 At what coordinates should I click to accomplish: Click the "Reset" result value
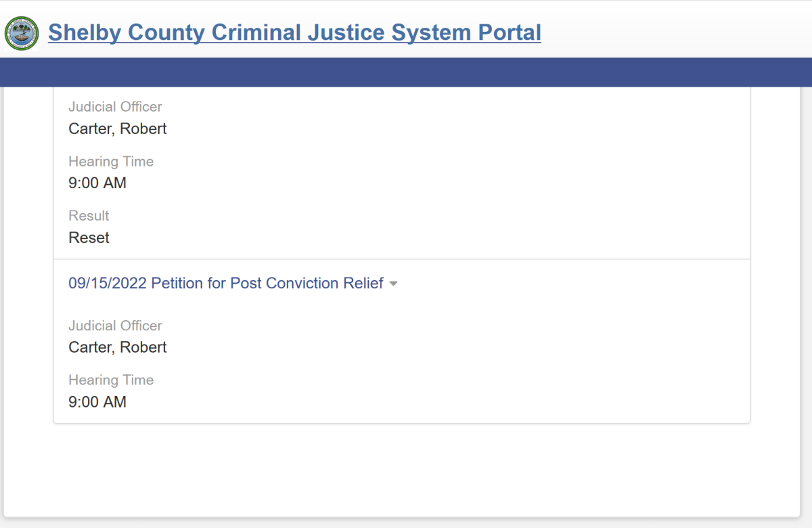pos(89,238)
